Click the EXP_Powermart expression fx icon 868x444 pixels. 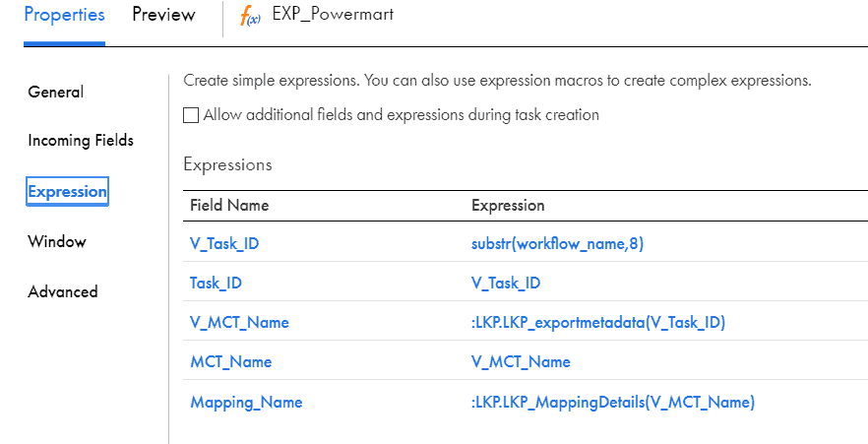pyautogui.click(x=250, y=17)
